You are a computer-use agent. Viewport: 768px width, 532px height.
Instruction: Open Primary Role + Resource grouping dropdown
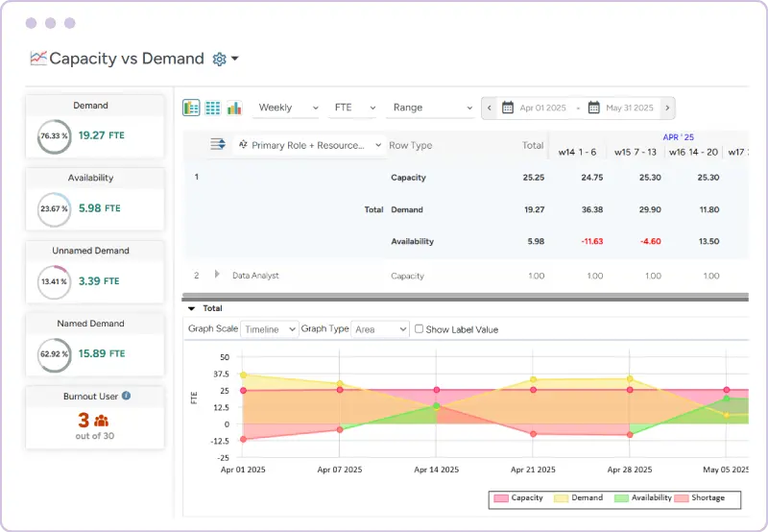[309, 145]
